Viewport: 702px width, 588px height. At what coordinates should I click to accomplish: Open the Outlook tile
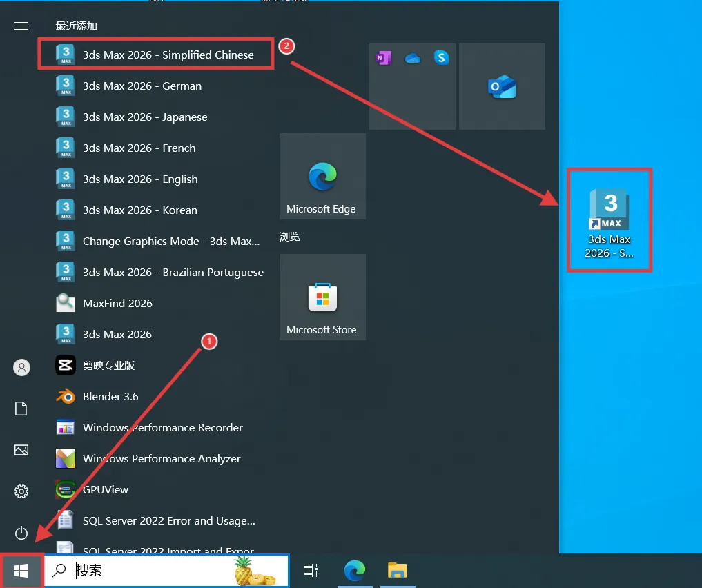pyautogui.click(x=502, y=86)
